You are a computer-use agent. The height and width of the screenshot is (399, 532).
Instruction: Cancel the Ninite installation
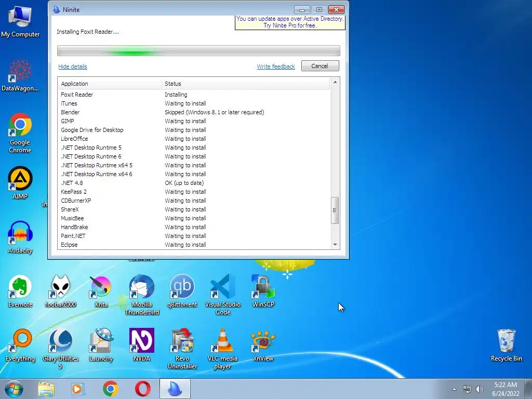(320, 66)
